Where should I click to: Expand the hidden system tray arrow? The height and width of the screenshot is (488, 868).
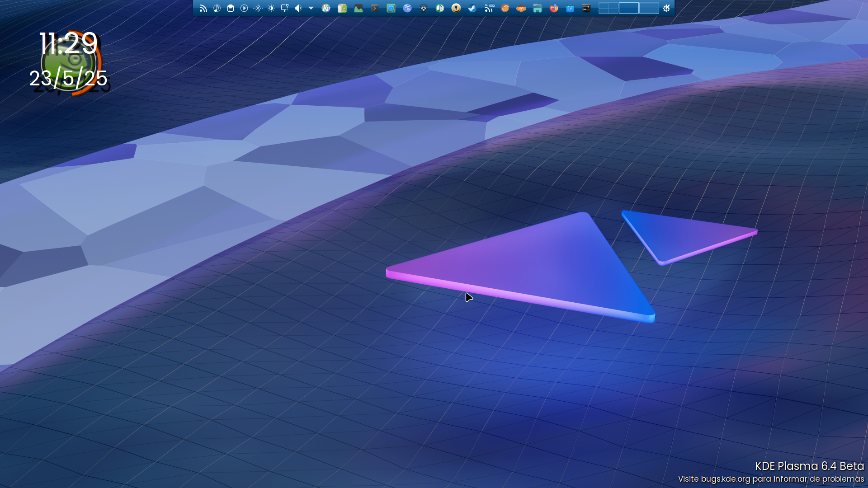pos(311,8)
